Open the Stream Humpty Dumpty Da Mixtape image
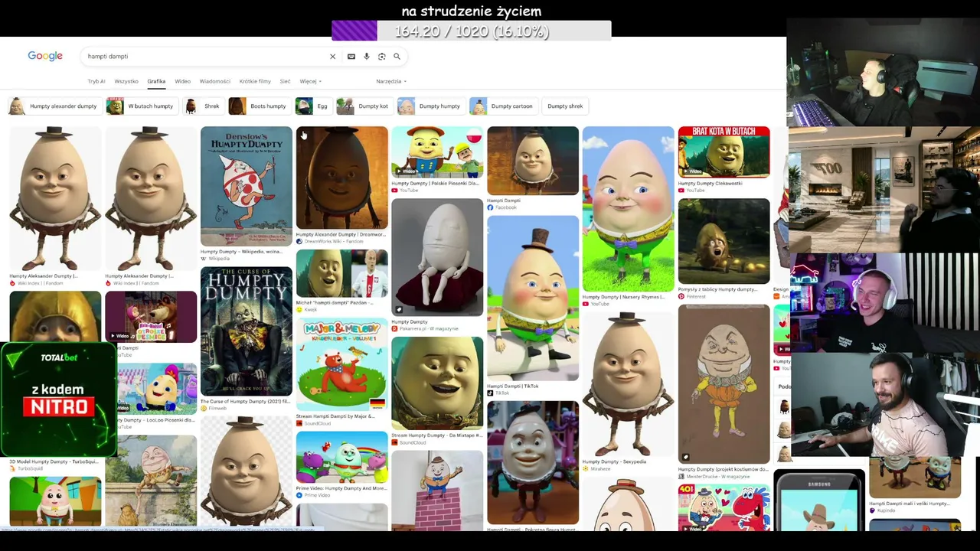Image resolution: width=980 pixels, height=551 pixels. pyautogui.click(x=437, y=383)
